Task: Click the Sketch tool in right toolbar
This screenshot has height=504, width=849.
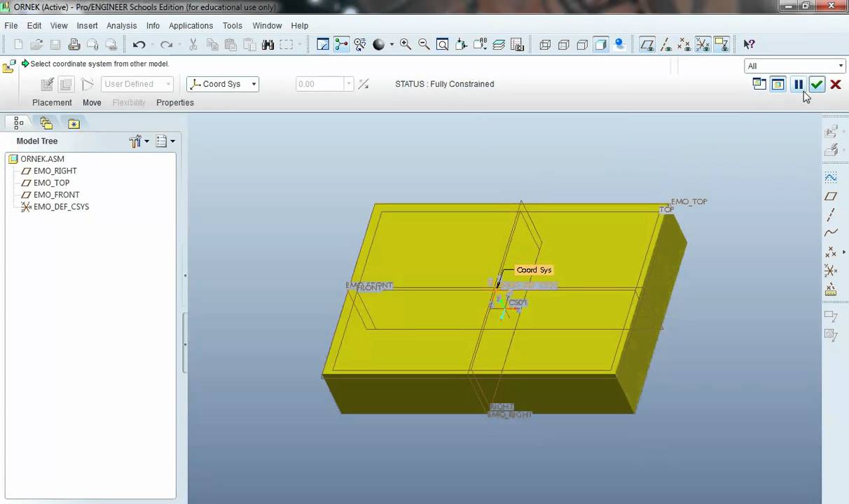Action: [831, 178]
